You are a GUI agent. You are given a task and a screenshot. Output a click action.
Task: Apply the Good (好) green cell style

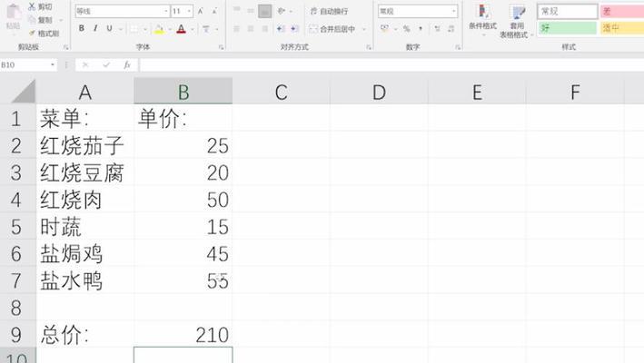coord(567,28)
